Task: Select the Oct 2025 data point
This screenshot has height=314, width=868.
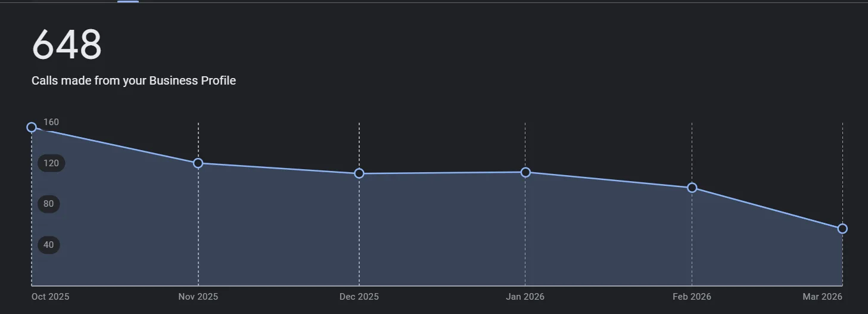Action: 32,127
